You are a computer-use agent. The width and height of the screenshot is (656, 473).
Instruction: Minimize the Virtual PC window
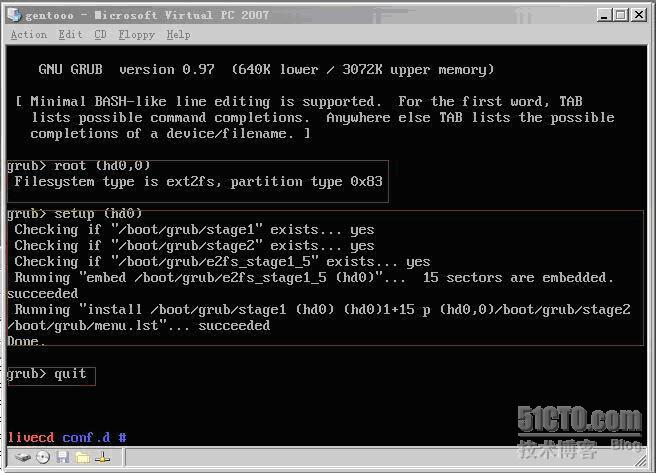603,15
